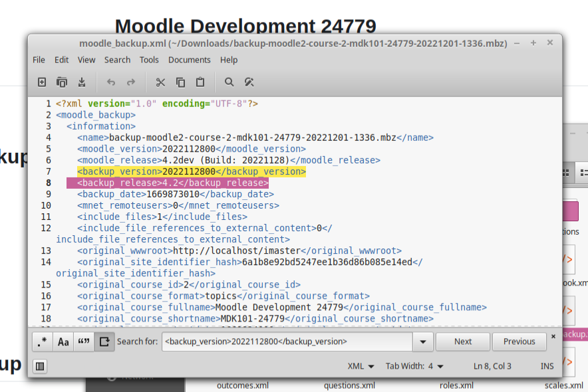Screen dimensions: 588x392
Task: Copy the selection using the toolbar icon
Action: [180, 82]
